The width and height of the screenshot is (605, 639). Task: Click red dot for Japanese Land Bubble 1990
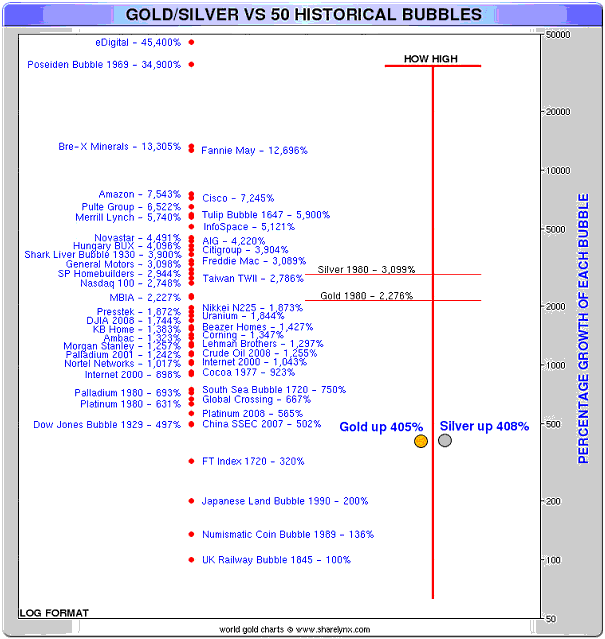(x=191, y=501)
